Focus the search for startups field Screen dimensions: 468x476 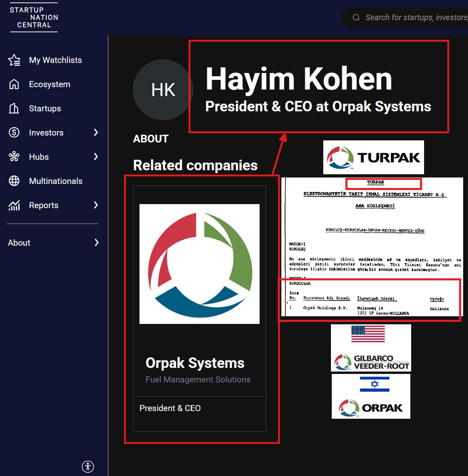[x=405, y=18]
